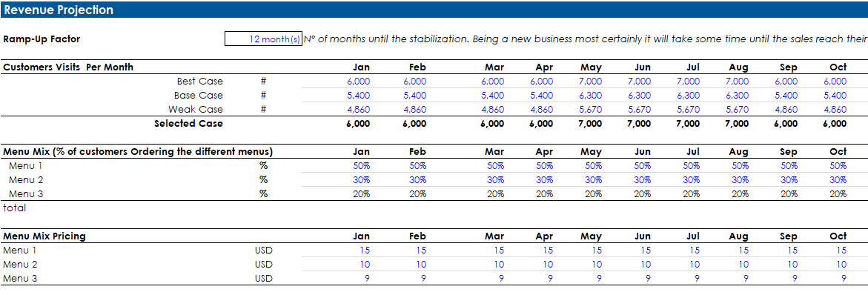The height and width of the screenshot is (295, 868).
Task: Select the USD unit next to Menu 2
Action: [263, 265]
